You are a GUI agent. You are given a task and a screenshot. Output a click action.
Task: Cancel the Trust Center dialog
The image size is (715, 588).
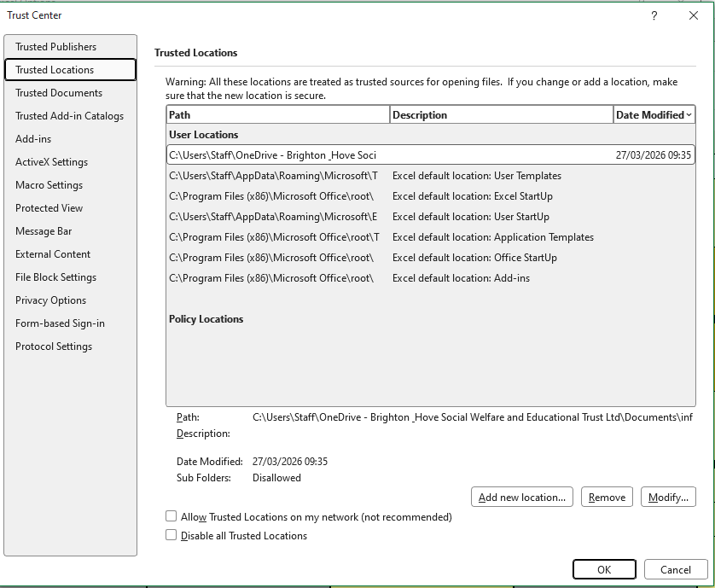675,570
